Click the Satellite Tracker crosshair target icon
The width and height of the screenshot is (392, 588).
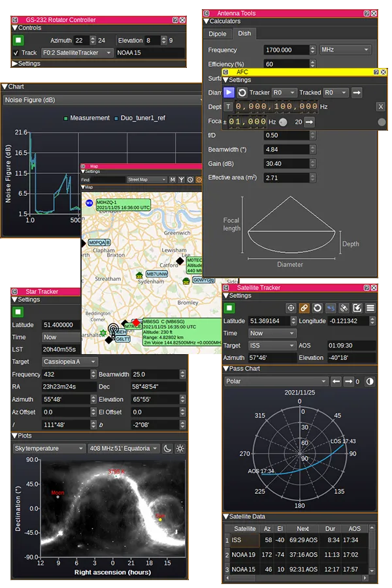[x=291, y=308]
